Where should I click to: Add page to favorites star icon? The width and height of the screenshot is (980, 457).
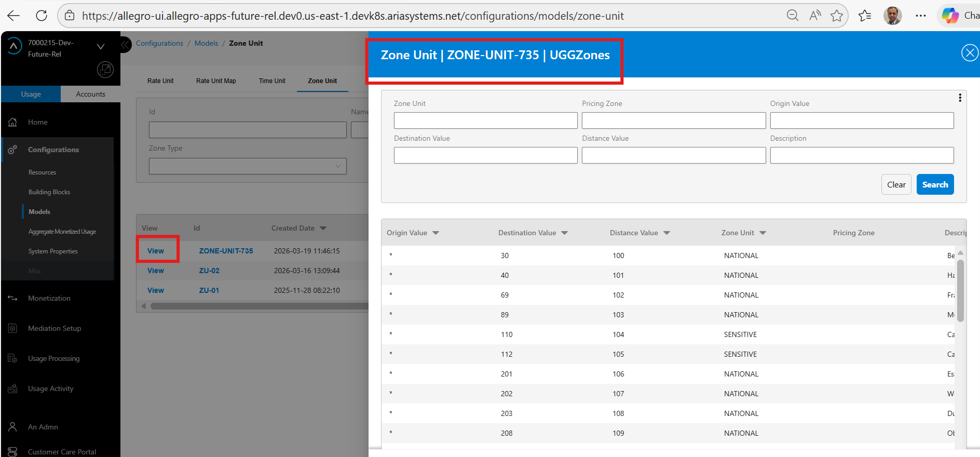click(836, 16)
